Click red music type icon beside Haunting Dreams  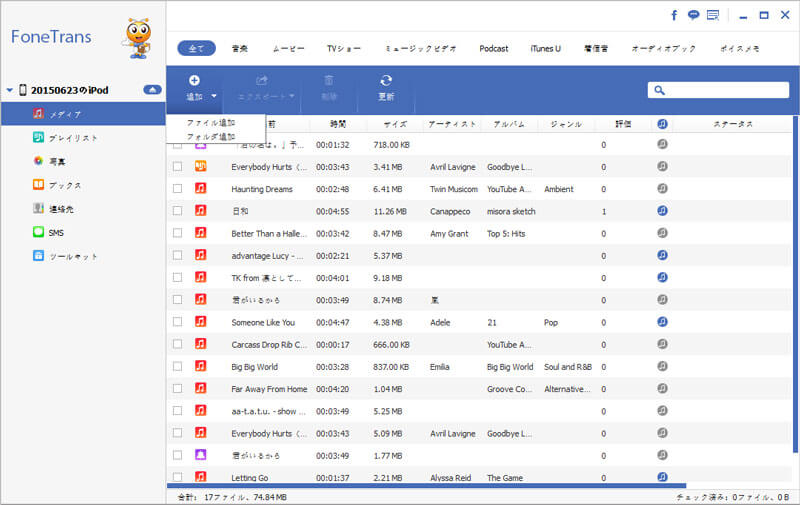201,188
